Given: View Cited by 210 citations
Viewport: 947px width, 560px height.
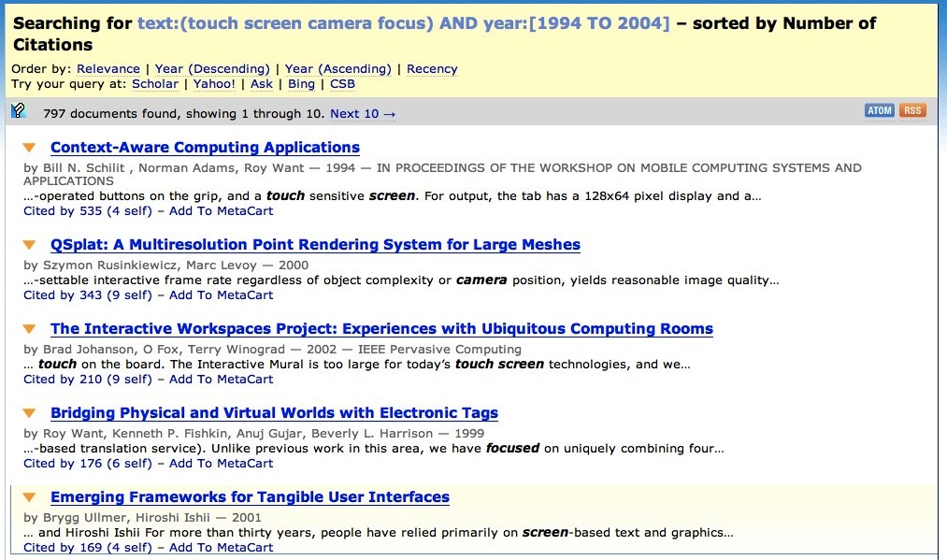Looking at the screenshot, I should pos(88,379).
